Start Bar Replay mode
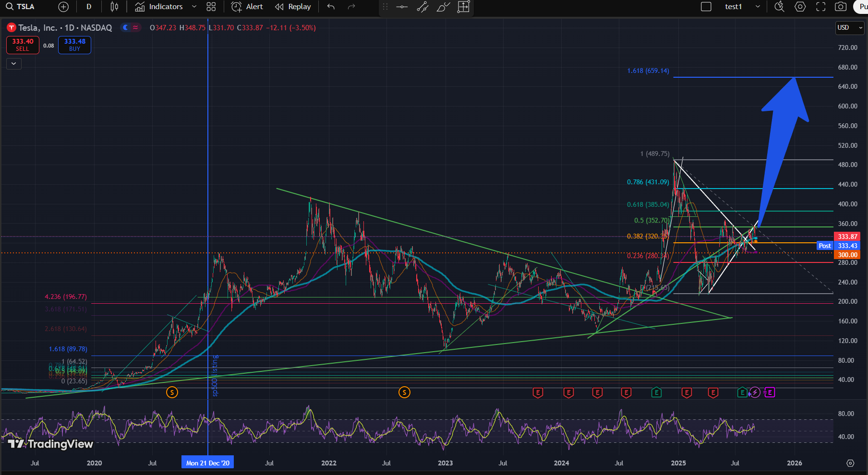 click(x=293, y=7)
